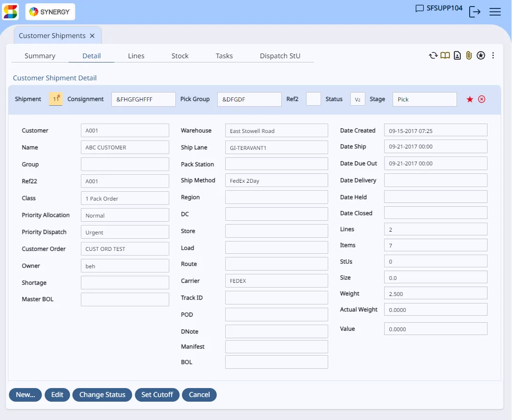Click the colorful S app logo
The width and height of the screenshot is (512, 420).
click(10, 12)
